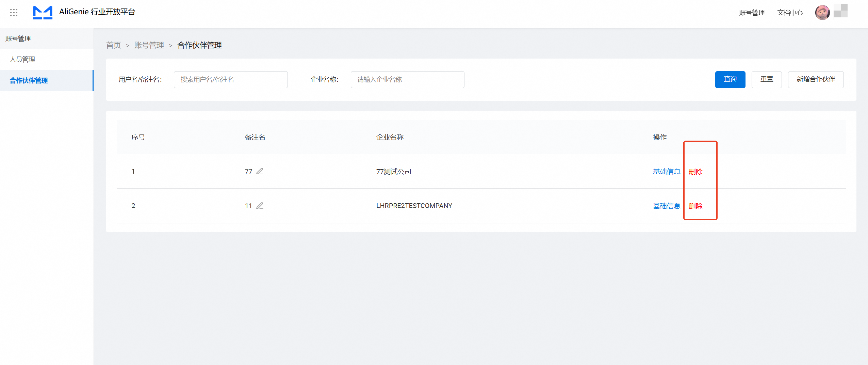868x365 pixels.
Task: Click the AliGenie blue logo
Action: [43, 13]
